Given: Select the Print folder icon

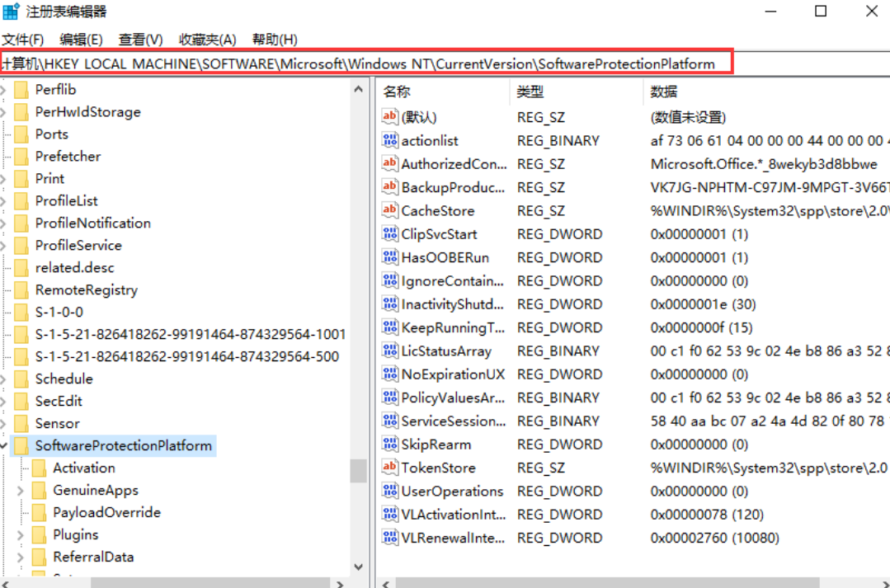Looking at the screenshot, I should 21,178.
